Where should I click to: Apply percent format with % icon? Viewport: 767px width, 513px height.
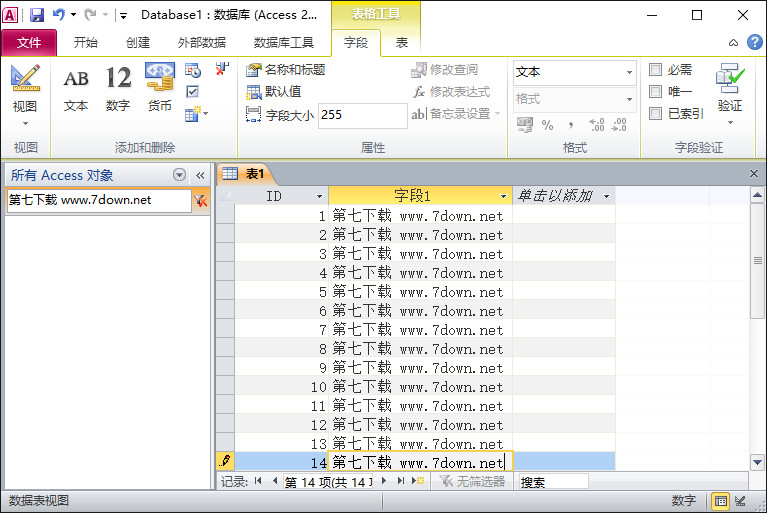(x=547, y=125)
